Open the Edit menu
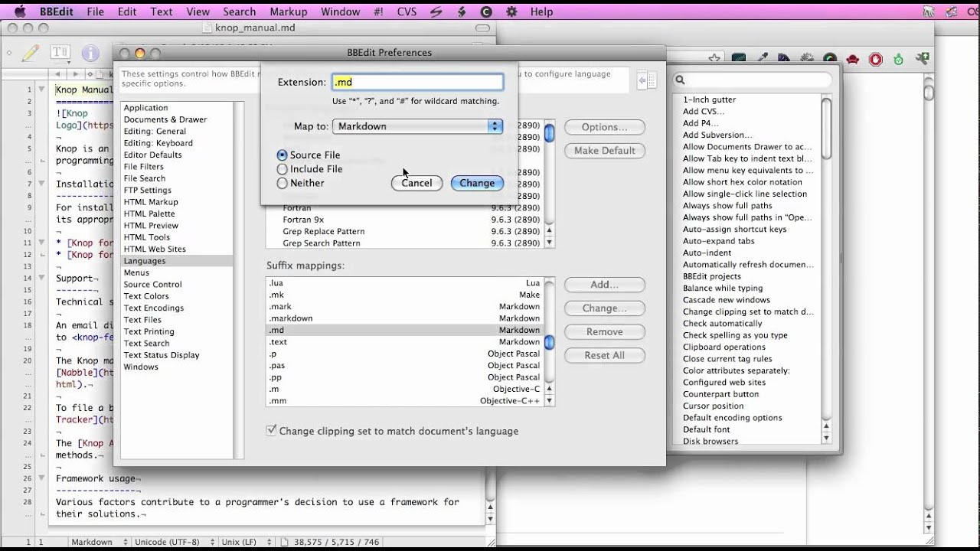 [127, 11]
